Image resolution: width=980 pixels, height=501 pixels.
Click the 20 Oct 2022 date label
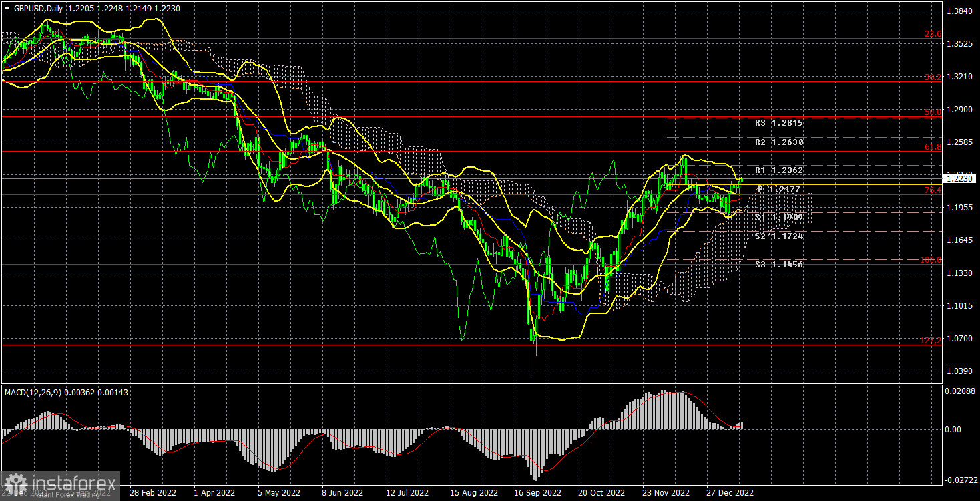click(x=601, y=492)
